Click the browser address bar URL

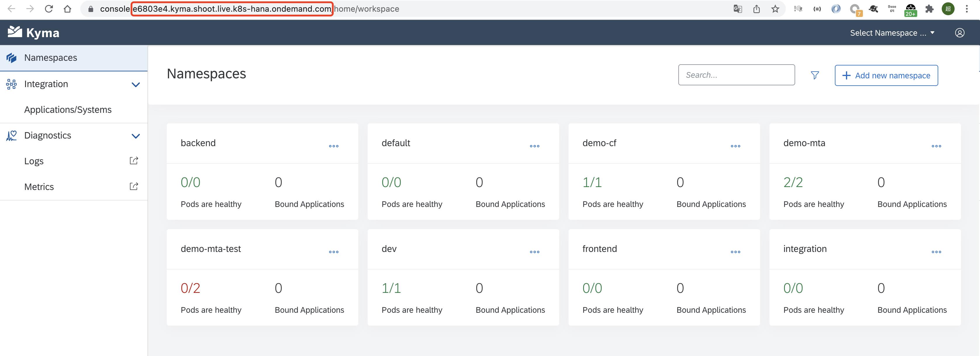(x=250, y=9)
